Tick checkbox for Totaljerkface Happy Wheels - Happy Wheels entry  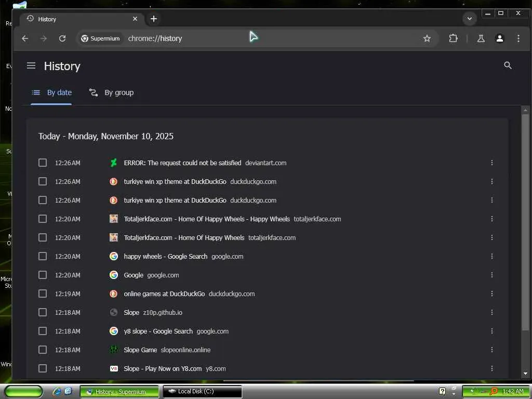pos(43,219)
